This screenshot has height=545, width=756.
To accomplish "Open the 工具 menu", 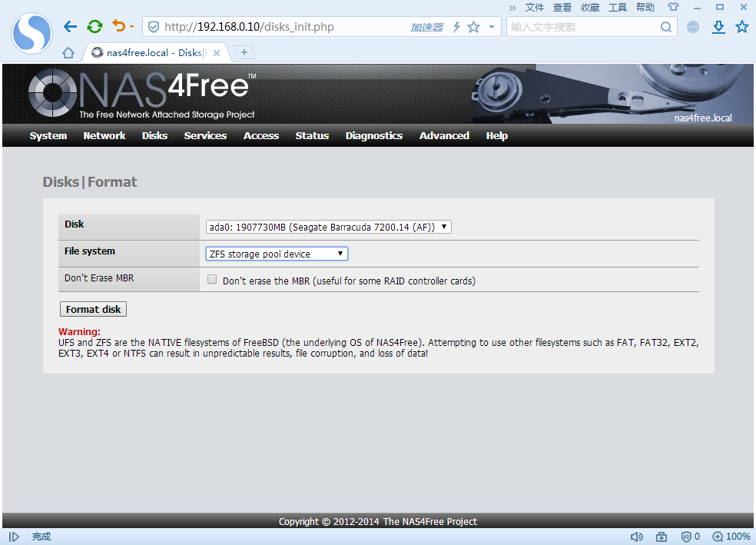I will (x=618, y=7).
